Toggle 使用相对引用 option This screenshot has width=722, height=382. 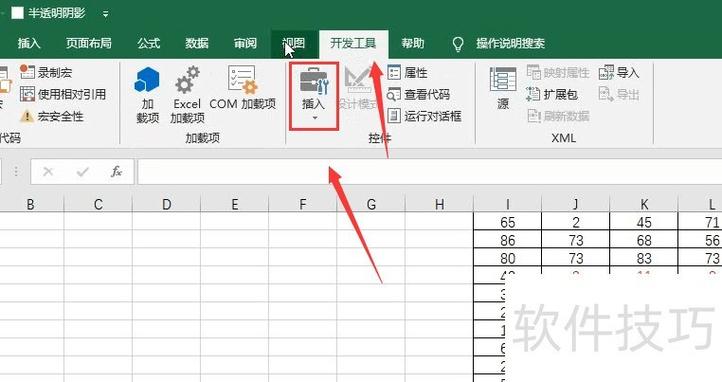pos(63,94)
